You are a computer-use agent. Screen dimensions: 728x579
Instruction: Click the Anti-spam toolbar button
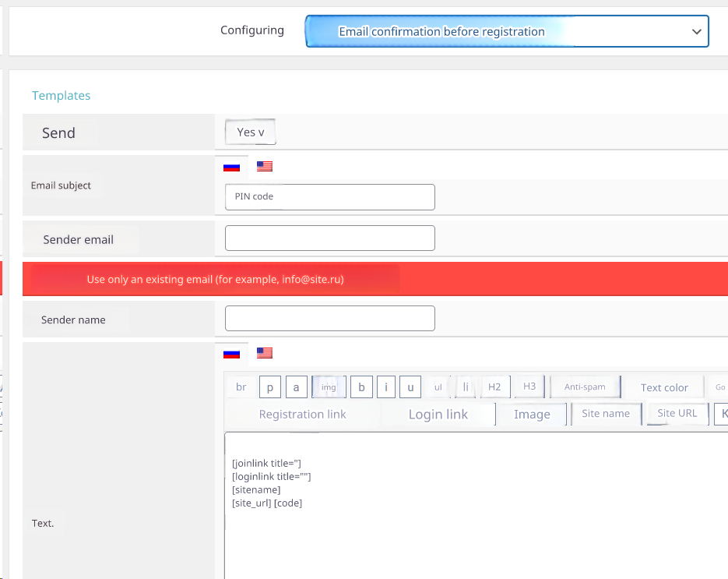pyautogui.click(x=585, y=387)
